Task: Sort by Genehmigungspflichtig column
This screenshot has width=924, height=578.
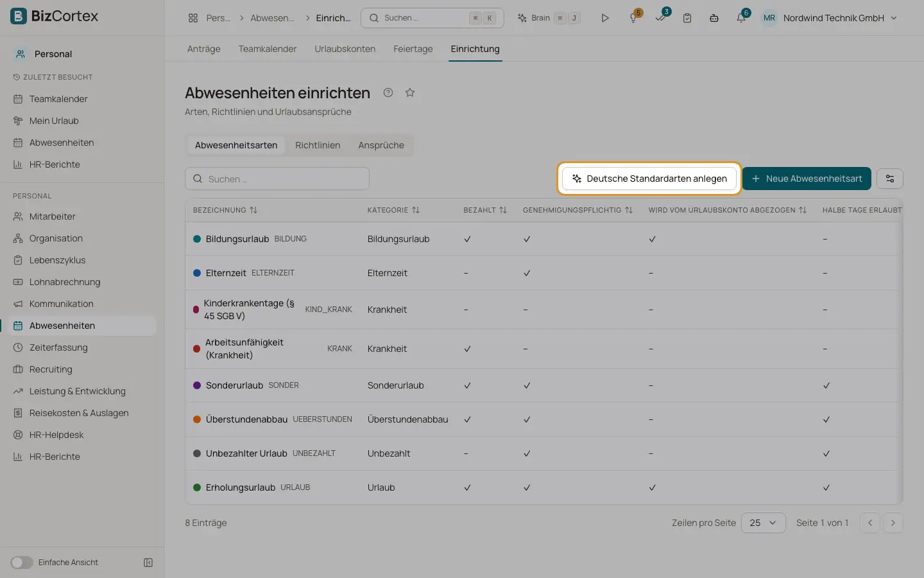Action: (577, 210)
